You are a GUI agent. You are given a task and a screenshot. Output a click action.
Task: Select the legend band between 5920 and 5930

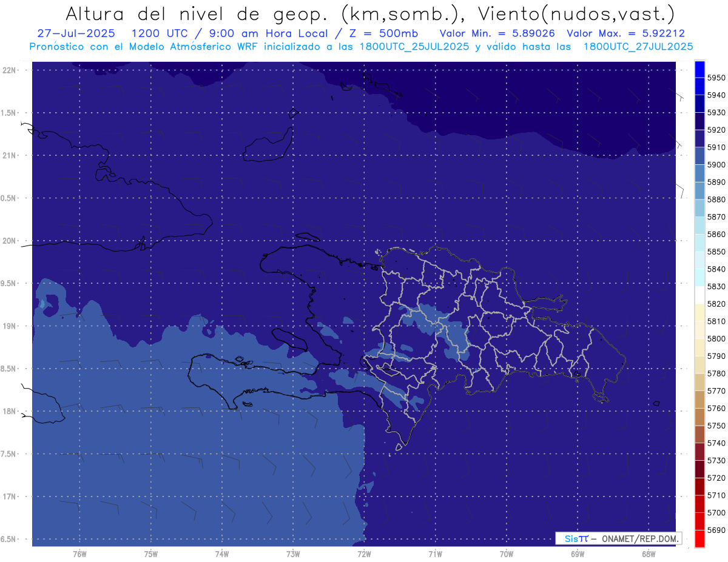click(699, 121)
